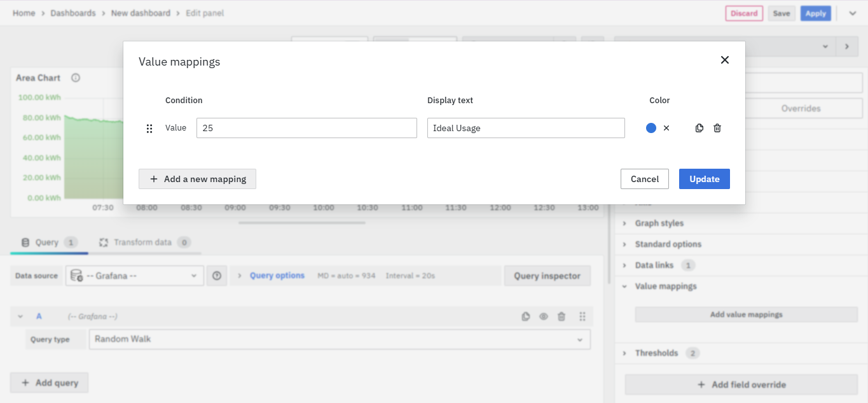Image resolution: width=868 pixels, height=403 pixels.
Task: Delete the Ideal Usage mapping row
Action: 717,128
